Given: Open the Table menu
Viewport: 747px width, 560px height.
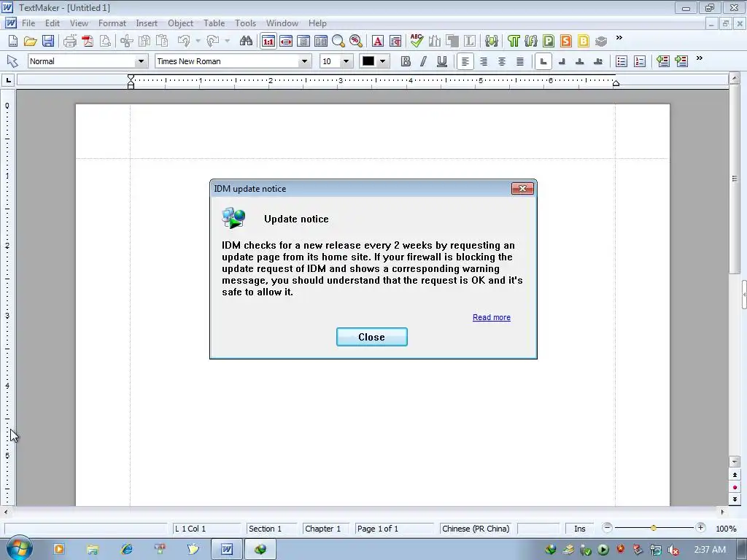Looking at the screenshot, I should coord(214,23).
